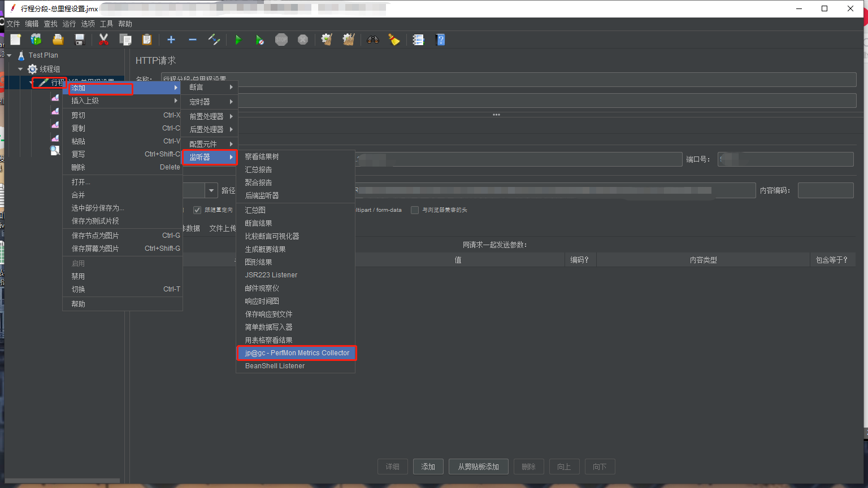The height and width of the screenshot is (488, 868).
Task: Choose 保存节点为图片 context menu item
Action: click(123, 236)
